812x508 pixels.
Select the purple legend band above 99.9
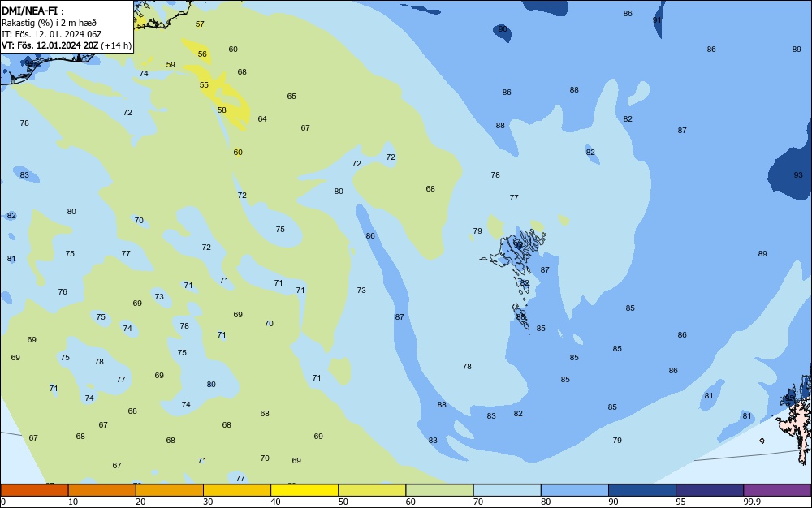[x=777, y=490]
